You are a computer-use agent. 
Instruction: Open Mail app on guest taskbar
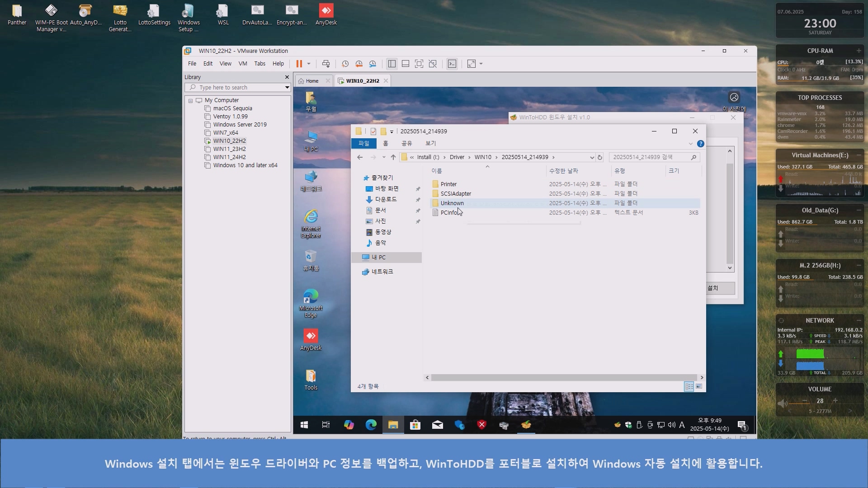point(437,425)
